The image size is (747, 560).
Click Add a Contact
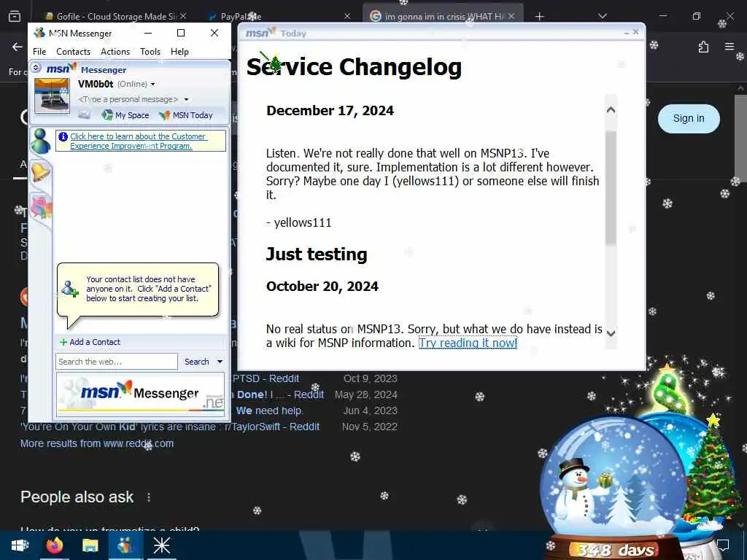[x=90, y=342]
